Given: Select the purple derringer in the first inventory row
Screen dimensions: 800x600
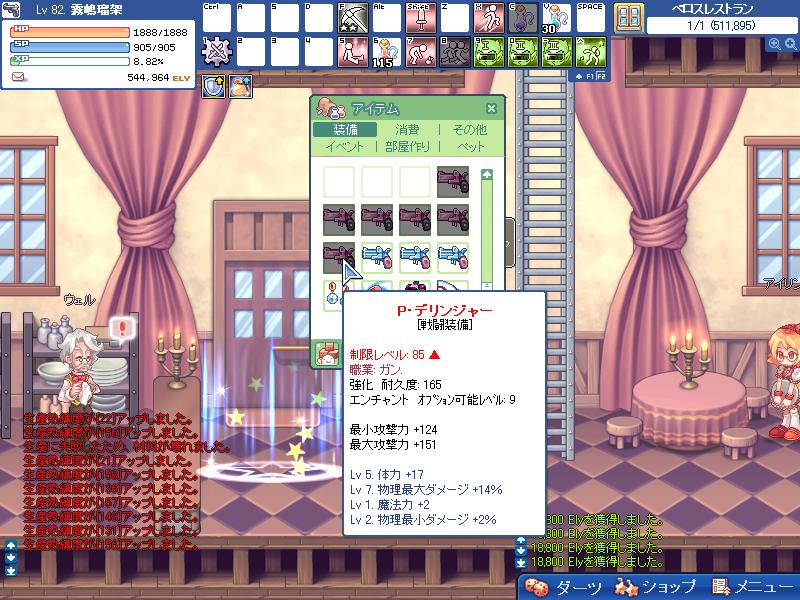Looking at the screenshot, I should pos(453,182).
